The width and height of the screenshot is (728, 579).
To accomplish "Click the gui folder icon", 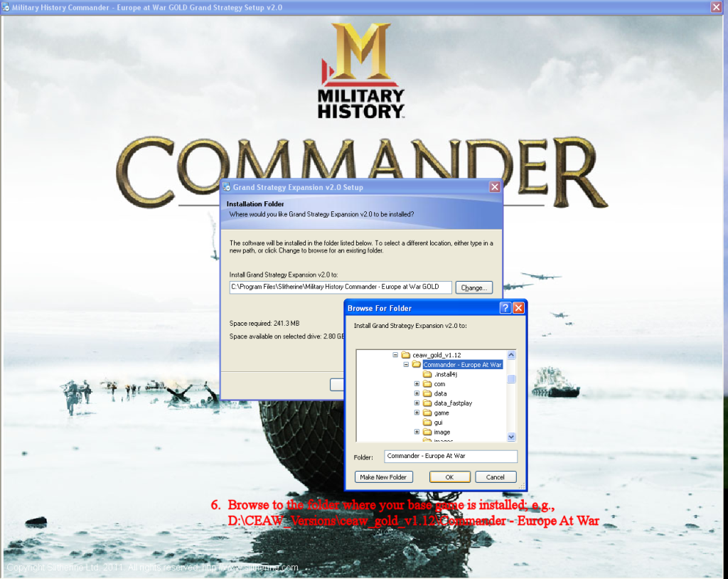I will click(427, 423).
